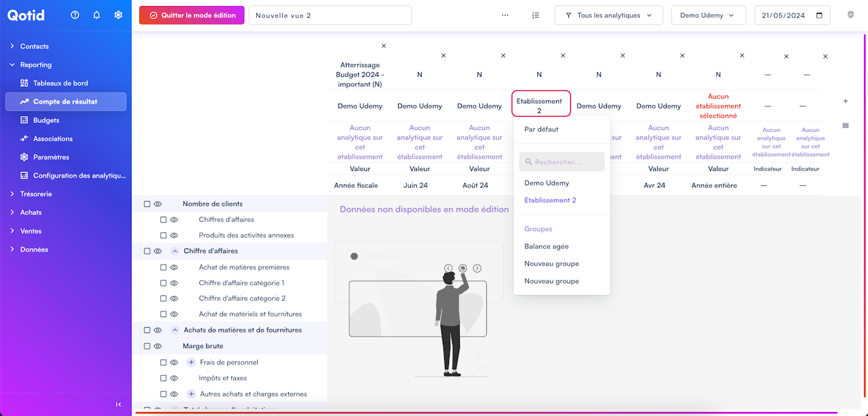The width and height of the screenshot is (868, 416).
Task: Open the Tous les analytiques dropdown
Action: click(609, 15)
